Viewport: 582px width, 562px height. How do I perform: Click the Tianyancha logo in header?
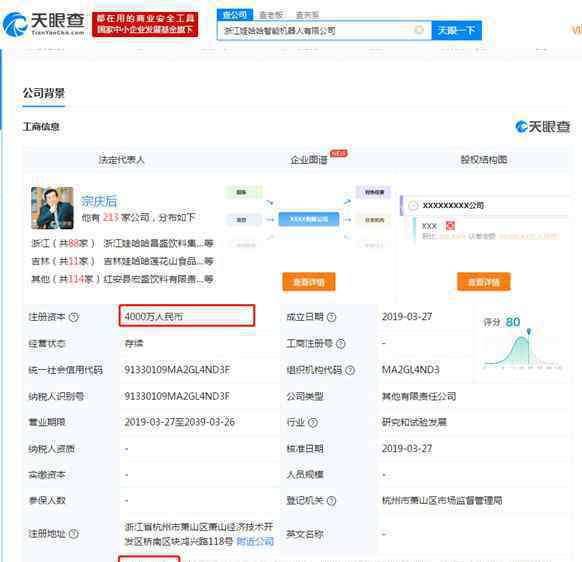(x=44, y=24)
